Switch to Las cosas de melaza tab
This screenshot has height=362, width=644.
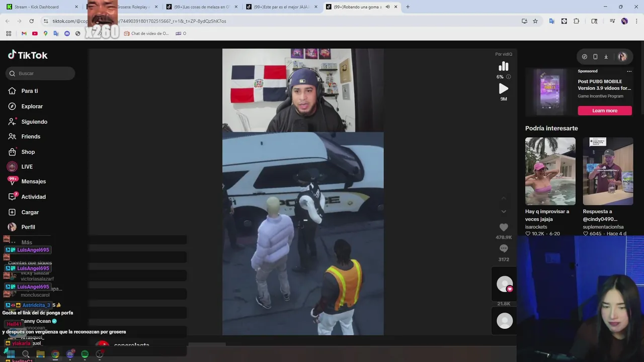click(x=201, y=7)
